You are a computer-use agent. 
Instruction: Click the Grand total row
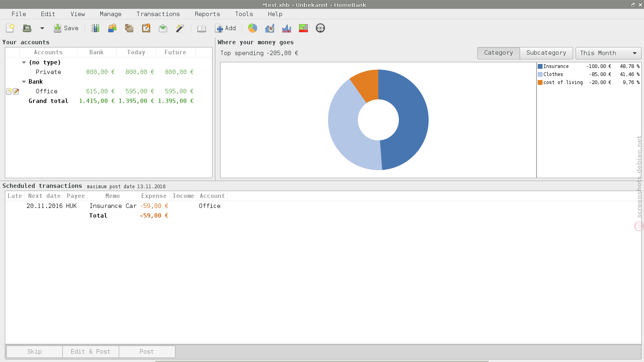(109, 101)
